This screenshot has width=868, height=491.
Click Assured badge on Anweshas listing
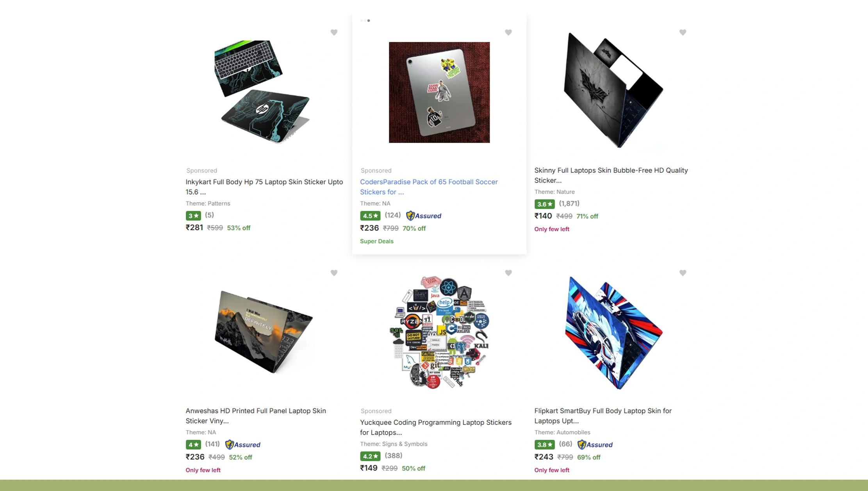tap(243, 445)
